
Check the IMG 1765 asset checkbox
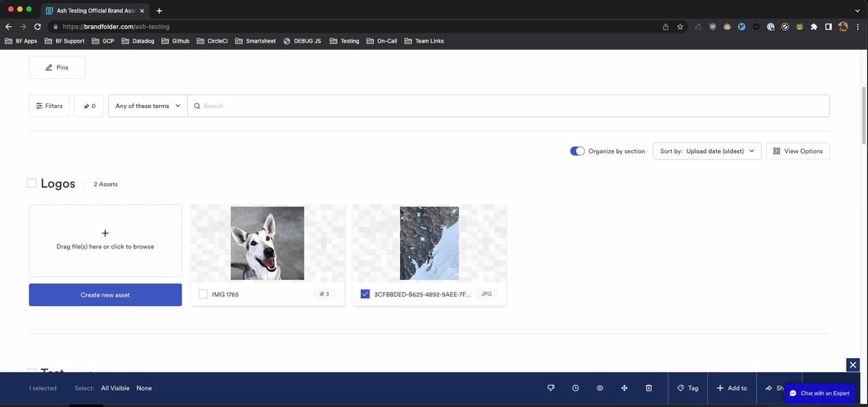click(203, 294)
